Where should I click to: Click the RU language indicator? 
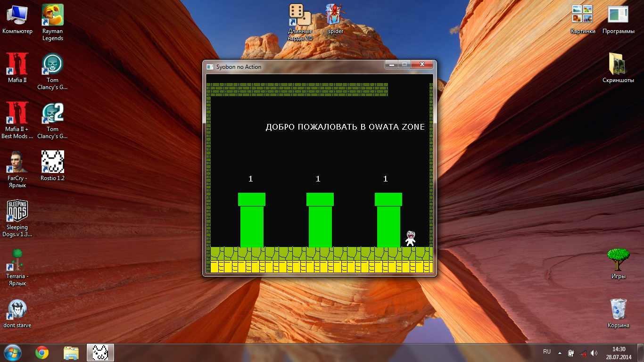click(547, 352)
